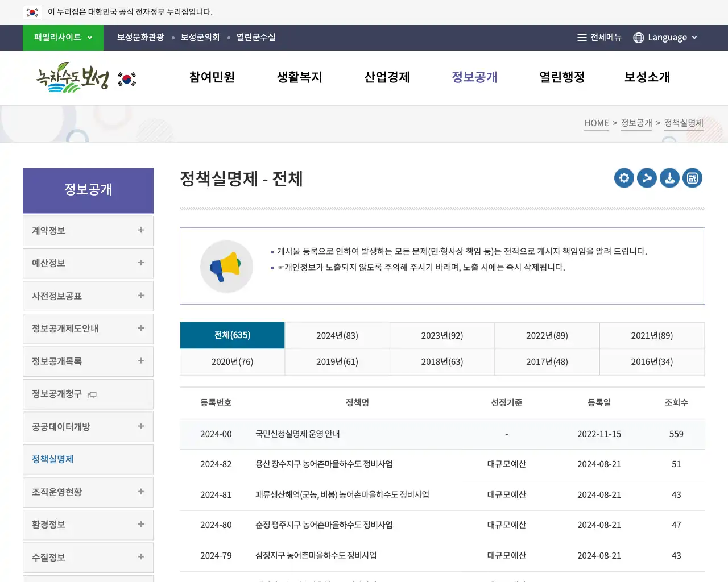Open 용산 장수지구 농어촌마을하수도 정비사업 post

pos(324,464)
